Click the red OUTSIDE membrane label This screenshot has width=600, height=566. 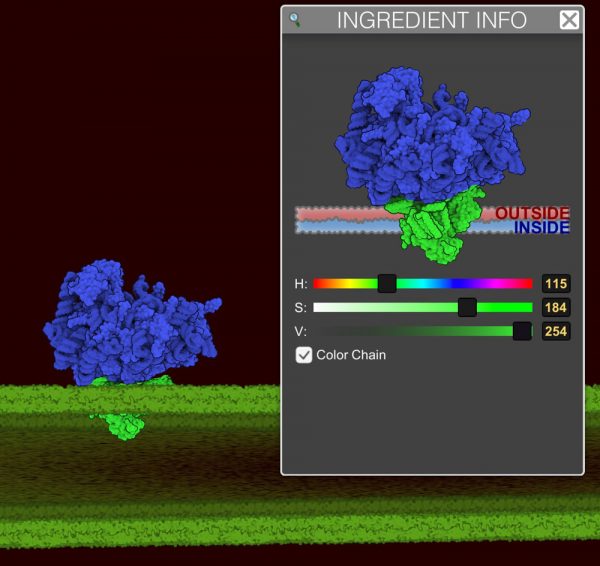point(532,213)
